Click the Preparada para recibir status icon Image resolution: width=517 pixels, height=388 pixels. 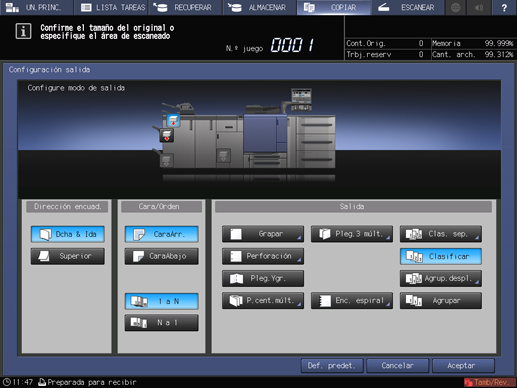click(x=42, y=382)
